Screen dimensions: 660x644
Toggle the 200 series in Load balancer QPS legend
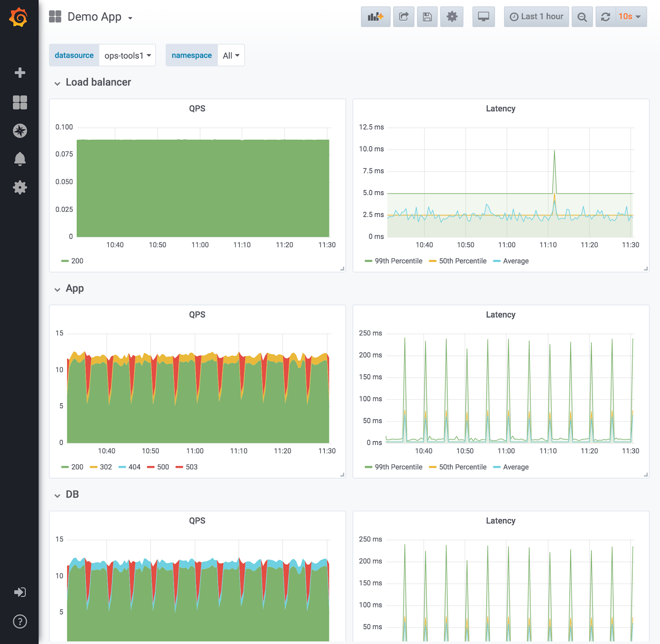click(77, 261)
